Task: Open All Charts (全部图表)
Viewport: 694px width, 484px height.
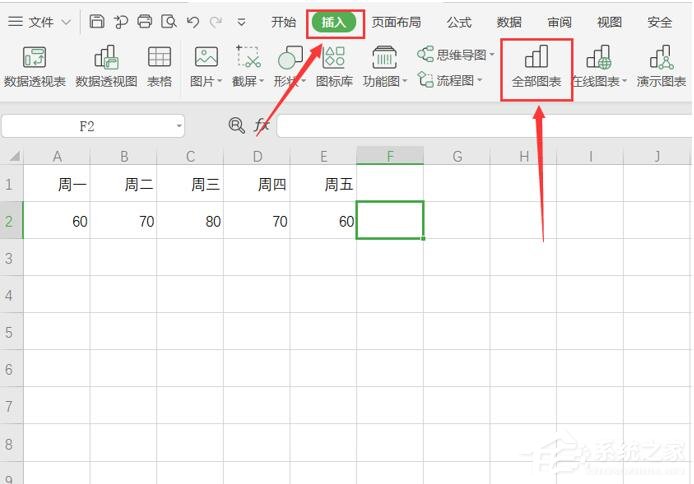Action: [536, 67]
